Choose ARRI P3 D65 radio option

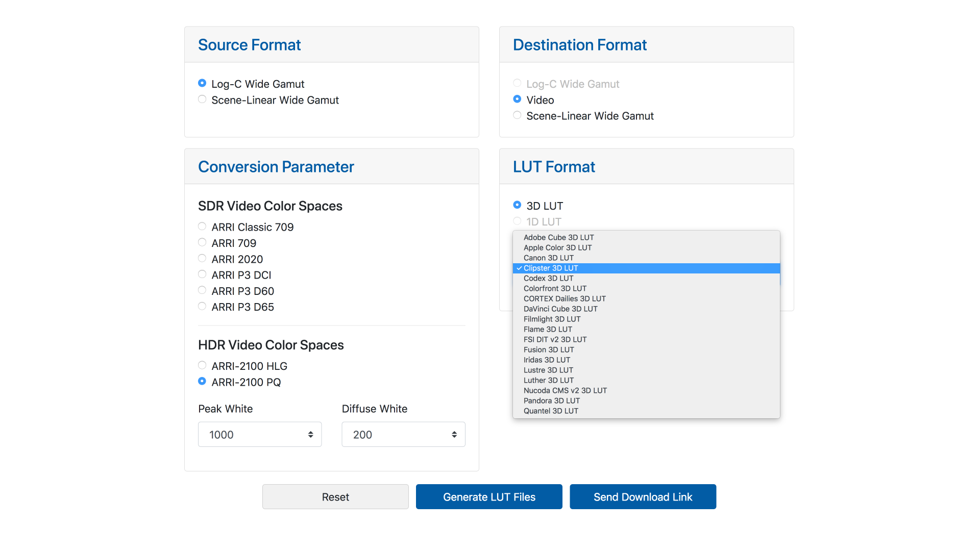coord(202,307)
